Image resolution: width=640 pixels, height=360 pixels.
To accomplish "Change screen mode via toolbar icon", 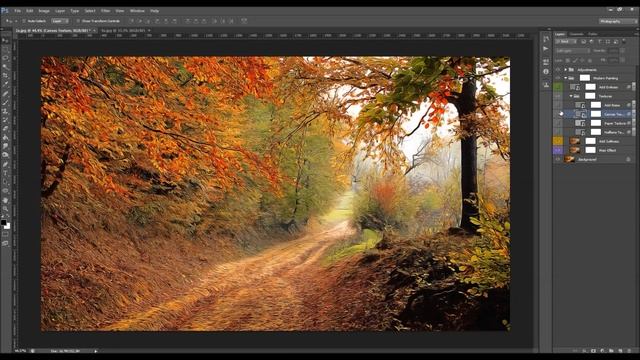I will pyautogui.click(x=5, y=243).
